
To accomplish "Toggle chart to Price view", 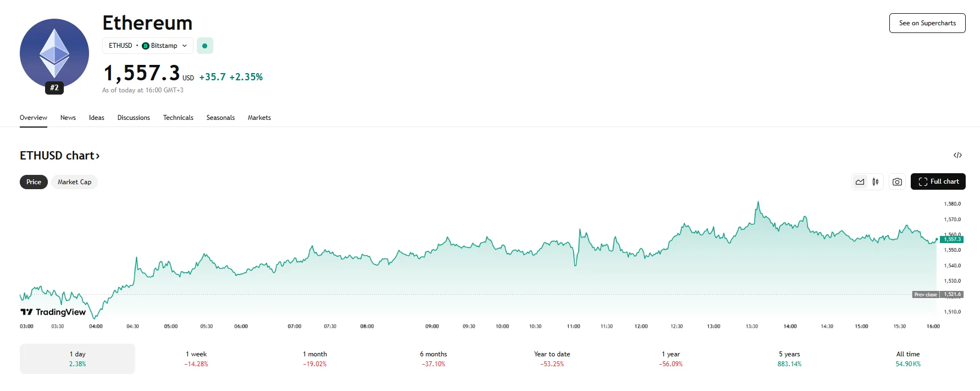I will (34, 182).
